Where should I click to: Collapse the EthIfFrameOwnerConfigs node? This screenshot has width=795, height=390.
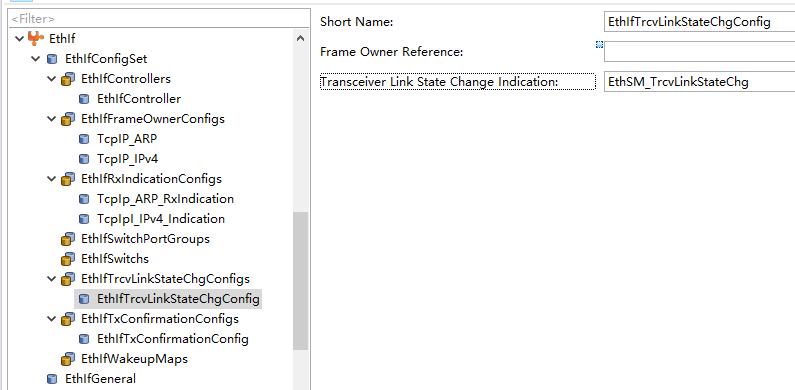(x=52, y=119)
